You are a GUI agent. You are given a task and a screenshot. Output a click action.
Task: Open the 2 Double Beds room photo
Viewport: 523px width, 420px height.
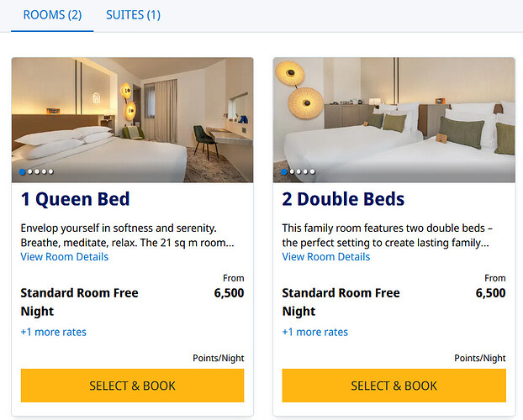(x=394, y=120)
